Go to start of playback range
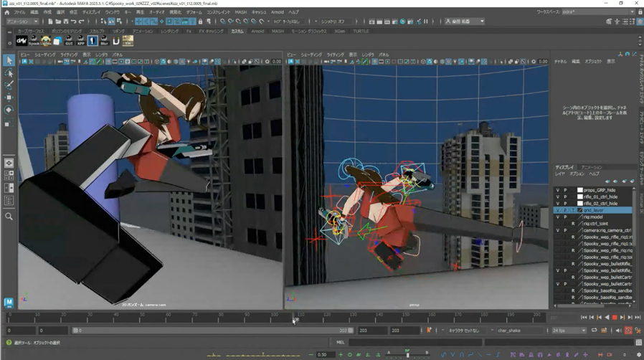644x360 pixels. tap(584, 318)
